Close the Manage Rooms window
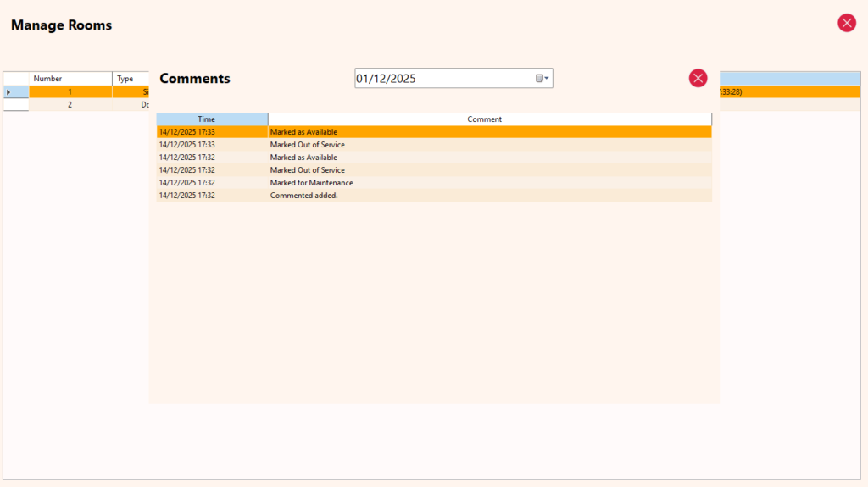The width and height of the screenshot is (868, 487). [x=846, y=23]
